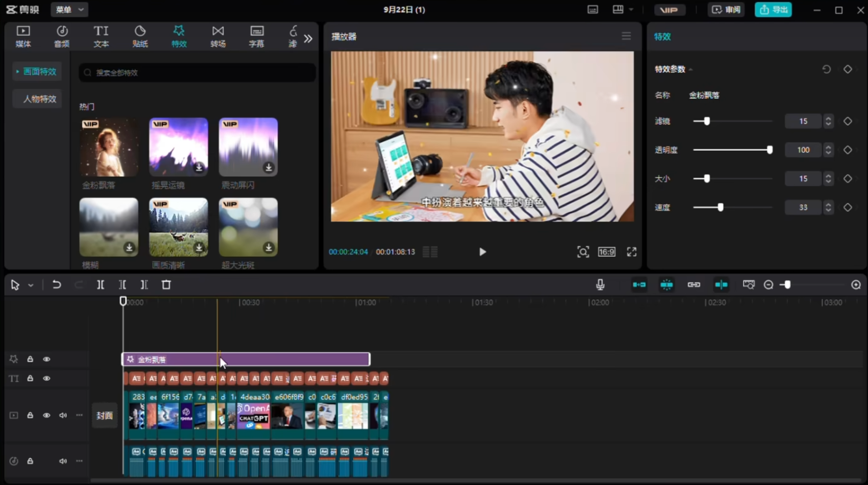Mute the main video track audio
Image resolution: width=868 pixels, height=485 pixels.
click(63, 415)
